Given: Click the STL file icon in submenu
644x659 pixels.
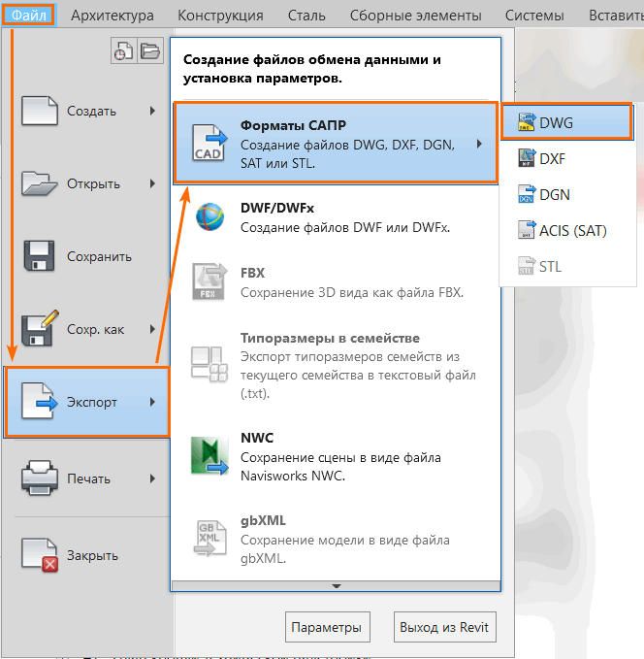Looking at the screenshot, I should [x=527, y=267].
